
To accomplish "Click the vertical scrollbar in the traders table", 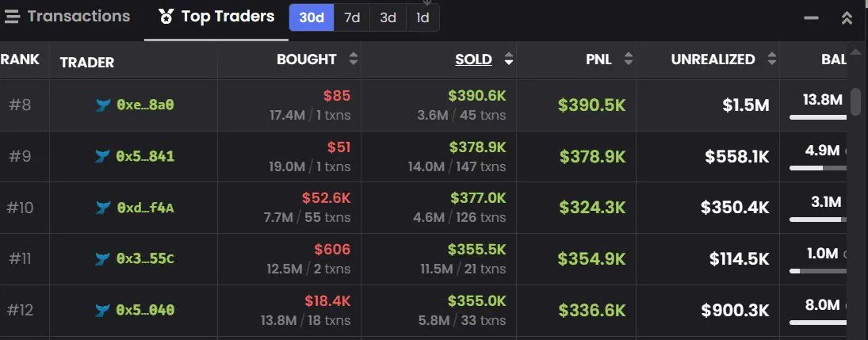I will pos(856,101).
